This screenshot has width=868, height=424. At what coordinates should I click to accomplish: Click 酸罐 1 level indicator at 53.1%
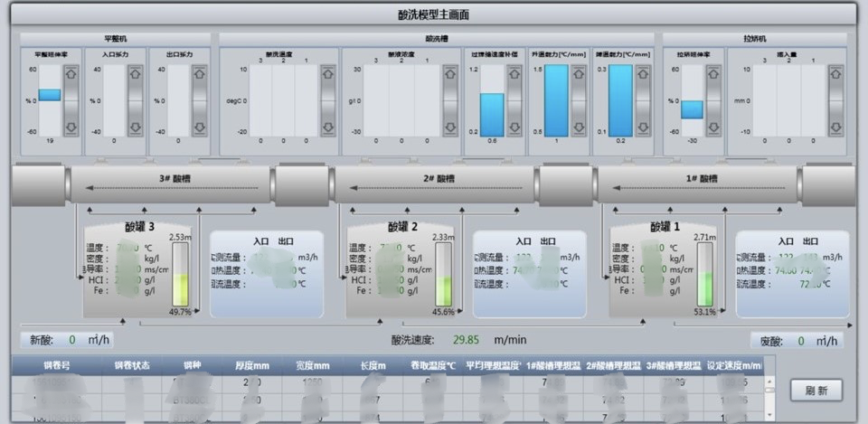(704, 275)
